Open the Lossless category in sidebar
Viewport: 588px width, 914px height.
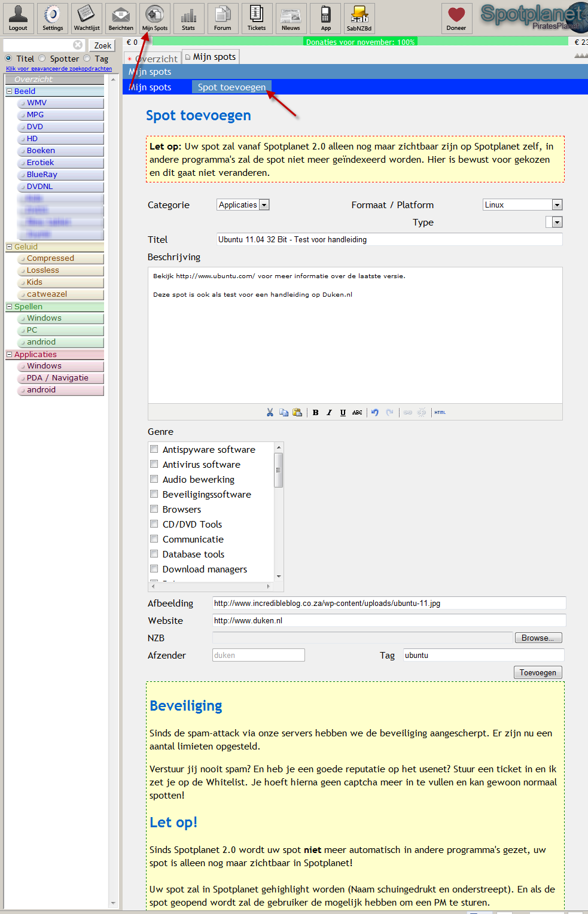[x=61, y=270]
